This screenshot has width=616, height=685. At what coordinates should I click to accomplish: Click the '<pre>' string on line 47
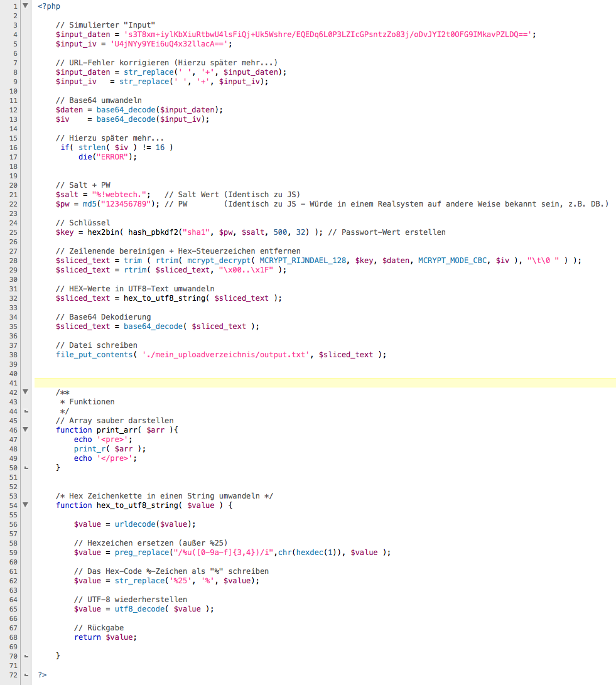[113, 440]
